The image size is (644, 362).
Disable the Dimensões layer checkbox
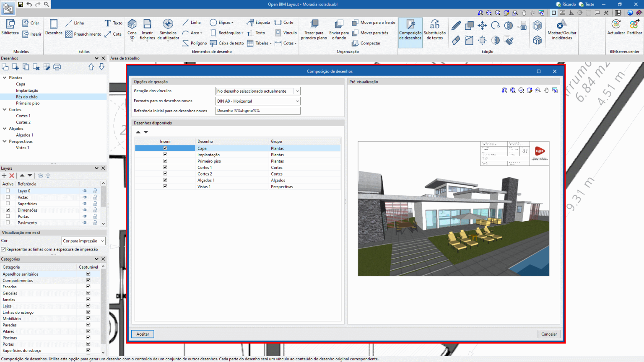(x=8, y=210)
